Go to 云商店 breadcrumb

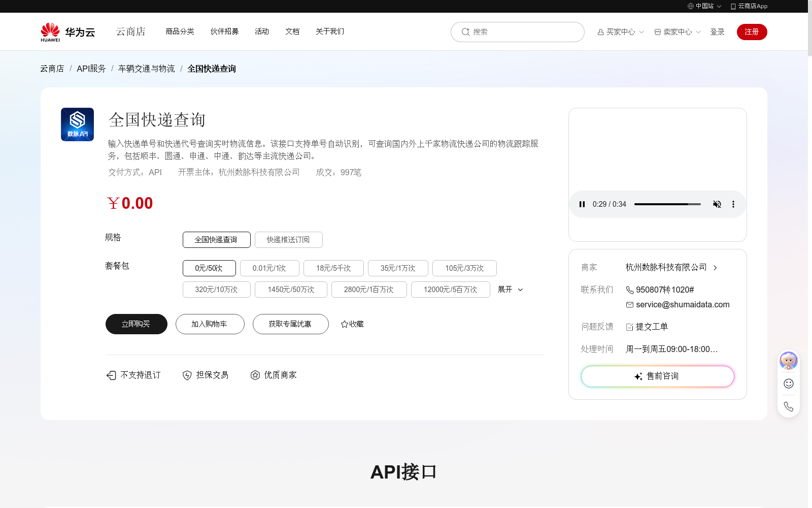[52, 69]
